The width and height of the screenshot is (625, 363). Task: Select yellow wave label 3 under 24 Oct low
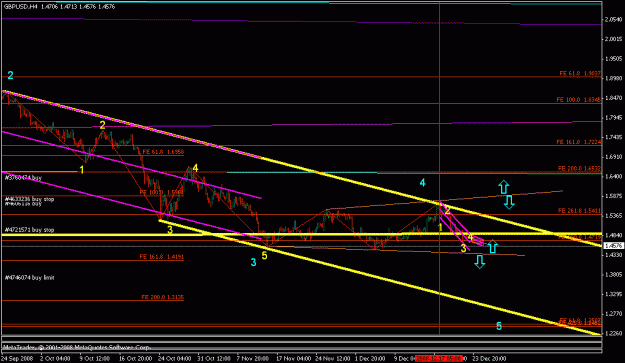coord(170,230)
